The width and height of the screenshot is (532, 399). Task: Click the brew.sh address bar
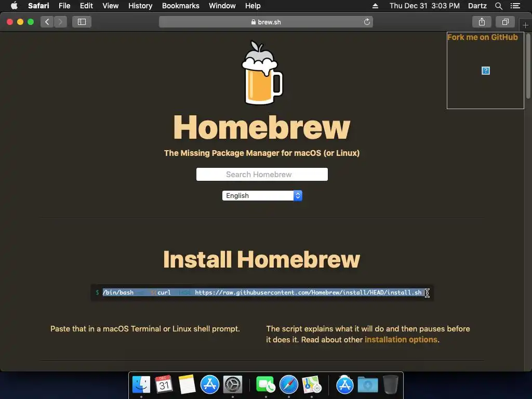pyautogui.click(x=266, y=22)
